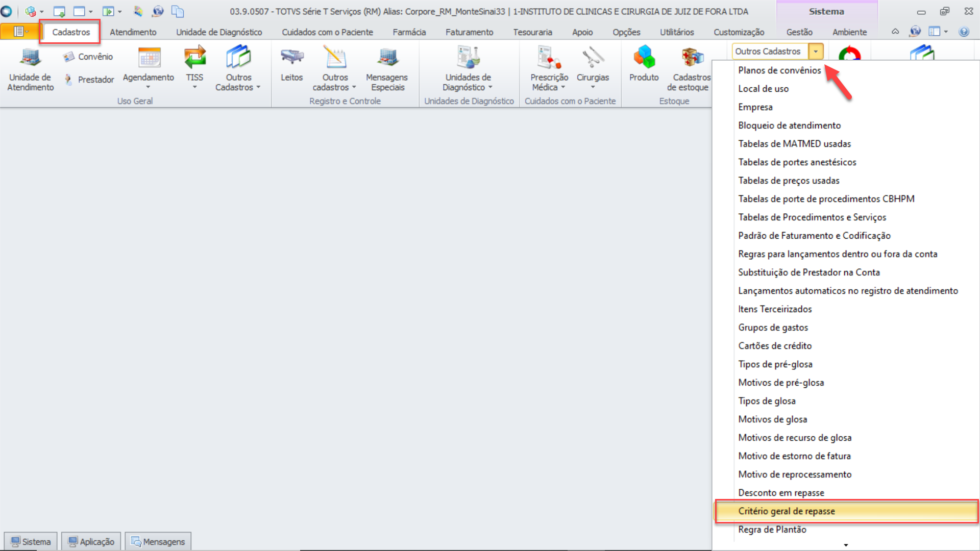This screenshot has width=980, height=551.
Task: Click the TOTVS logo in the title bar
Action: pos(7,11)
